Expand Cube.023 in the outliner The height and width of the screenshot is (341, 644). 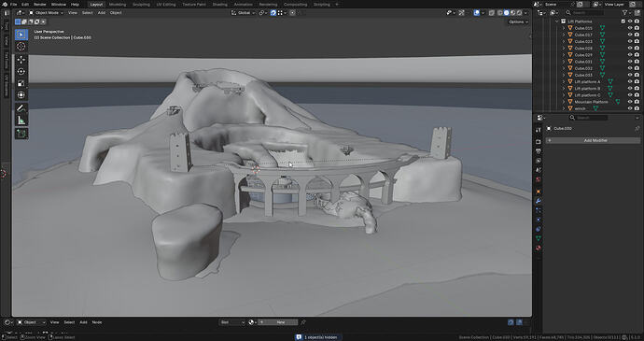coord(564,41)
